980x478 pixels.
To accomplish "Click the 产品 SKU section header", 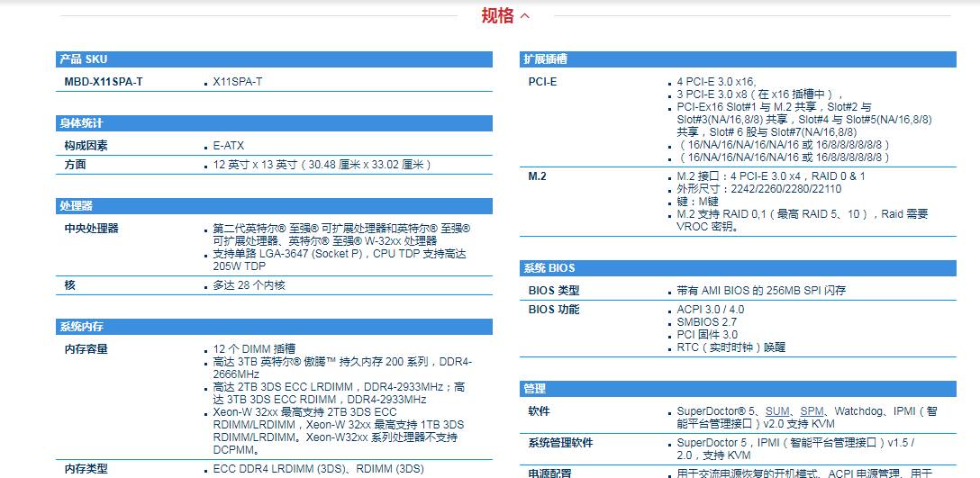I will (83, 59).
